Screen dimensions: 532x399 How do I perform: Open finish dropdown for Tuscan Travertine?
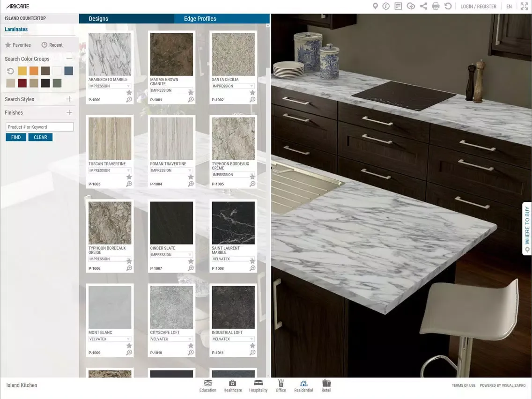point(110,170)
